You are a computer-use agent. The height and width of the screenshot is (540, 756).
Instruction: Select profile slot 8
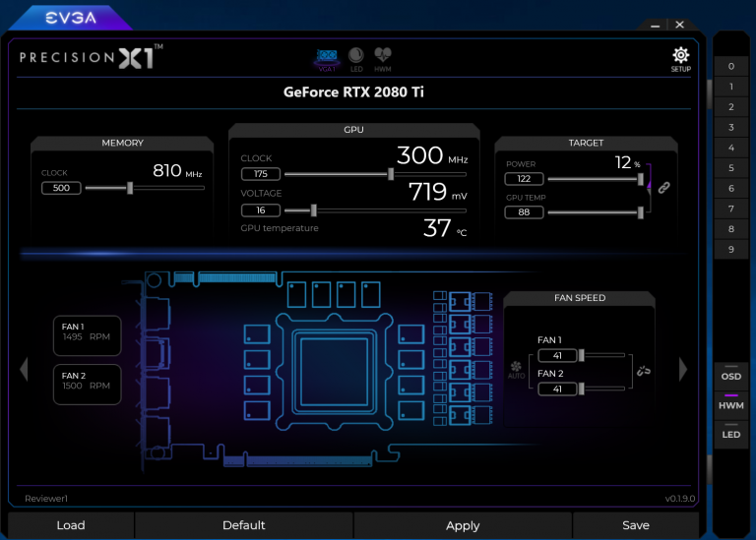click(x=731, y=229)
